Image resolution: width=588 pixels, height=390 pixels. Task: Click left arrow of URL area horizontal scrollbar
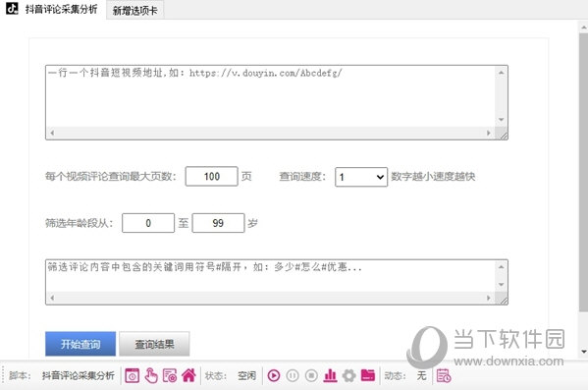pyautogui.click(x=52, y=133)
